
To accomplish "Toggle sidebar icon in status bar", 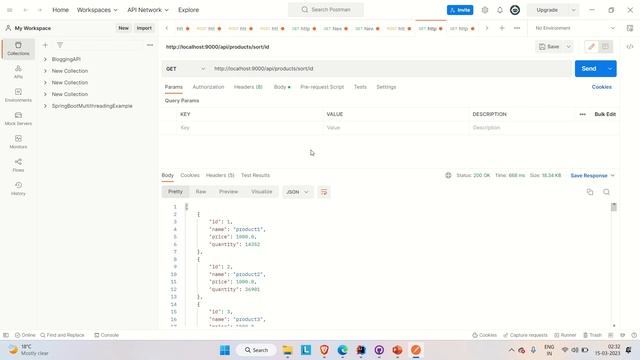I will click(6, 335).
